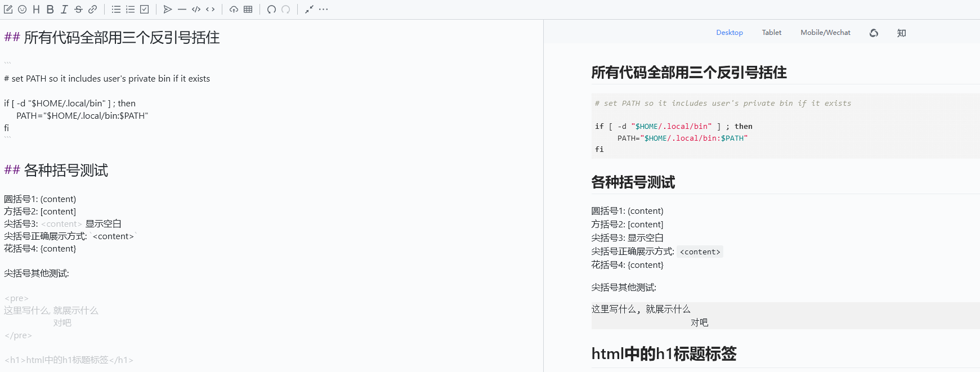Click preview code line 'PATH="$HOME/.local/bin:$PATH"'
This screenshot has width=980, height=372.
click(x=683, y=138)
